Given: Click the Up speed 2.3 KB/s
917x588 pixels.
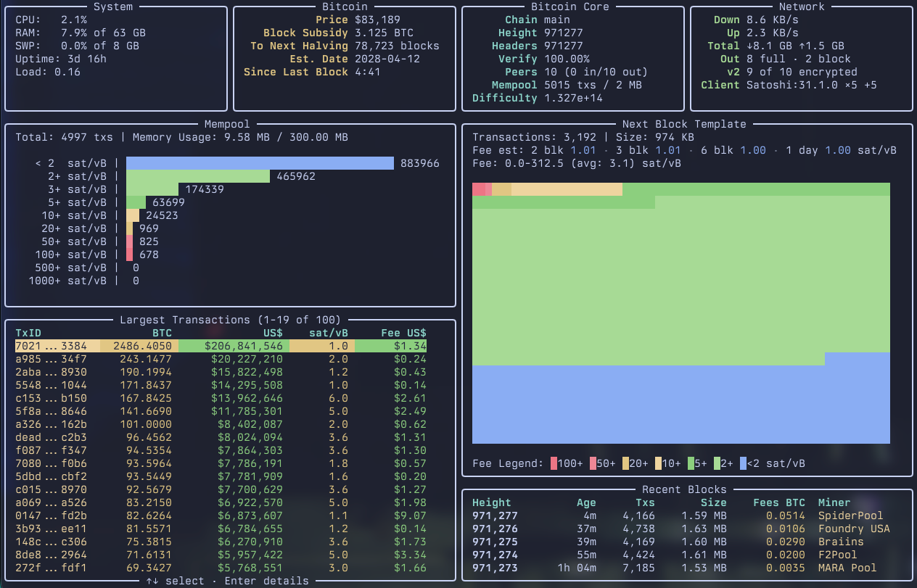Looking at the screenshot, I should pos(773,33).
